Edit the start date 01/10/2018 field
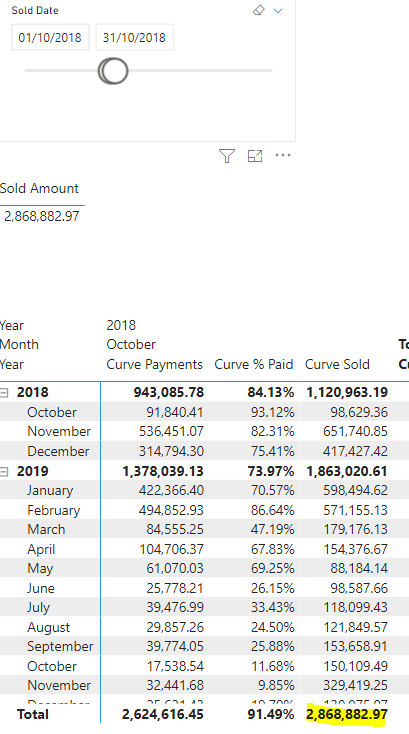The width and height of the screenshot is (409, 734). 50,37
